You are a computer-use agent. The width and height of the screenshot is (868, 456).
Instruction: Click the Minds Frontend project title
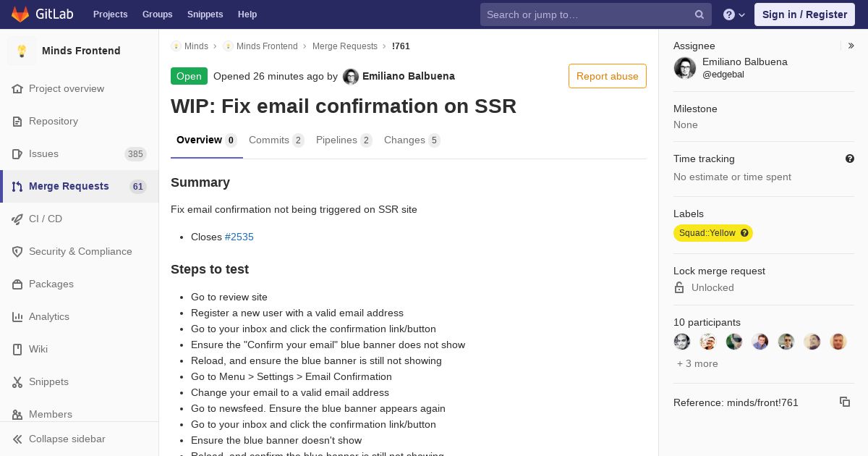[x=81, y=51]
